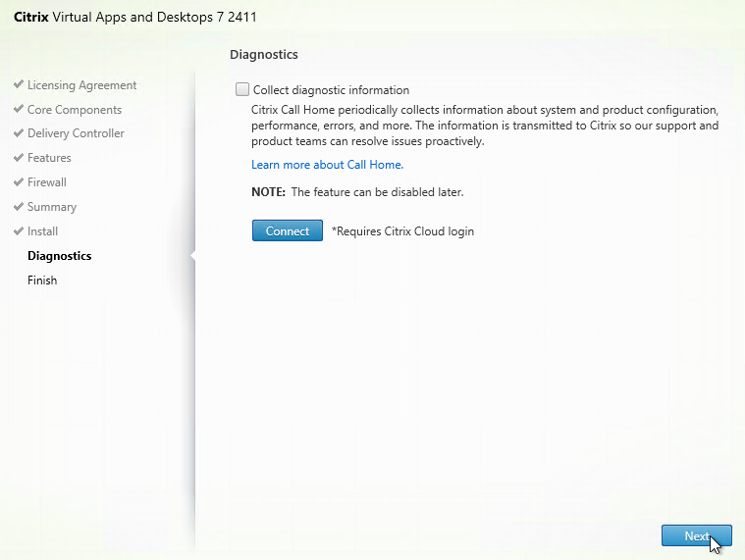Image resolution: width=745 pixels, height=560 pixels.
Task: Click the Licensing Agreement checkmark icon
Action: 19,84
